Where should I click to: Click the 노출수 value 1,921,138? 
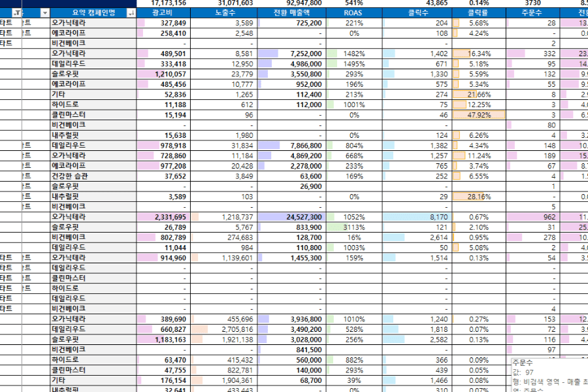pyautogui.click(x=224, y=340)
